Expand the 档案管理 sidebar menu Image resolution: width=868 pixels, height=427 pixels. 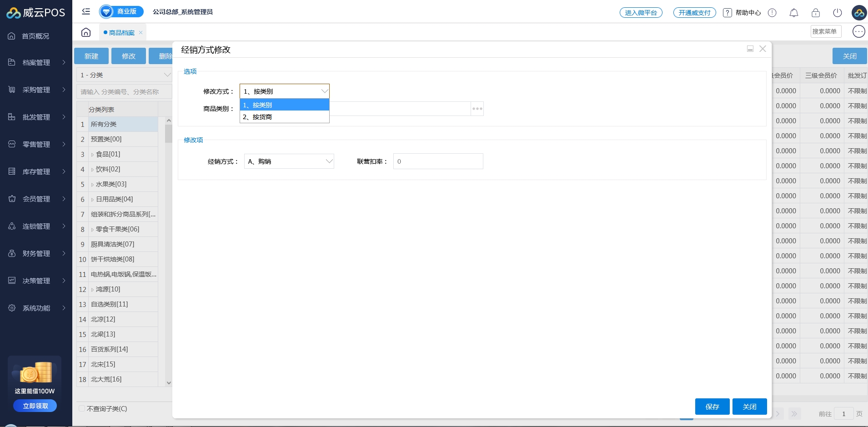(36, 62)
